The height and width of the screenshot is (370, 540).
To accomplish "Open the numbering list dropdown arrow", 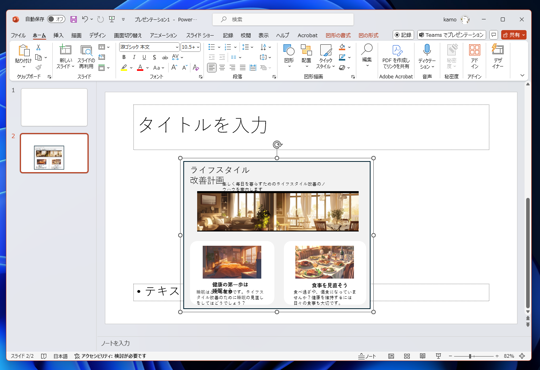I will pyautogui.click(x=235, y=47).
